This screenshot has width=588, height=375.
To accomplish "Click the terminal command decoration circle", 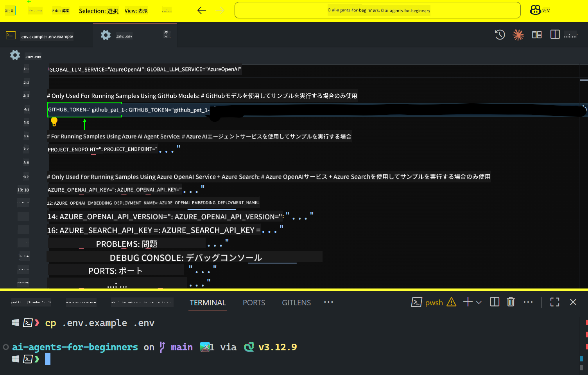I will click(6, 347).
